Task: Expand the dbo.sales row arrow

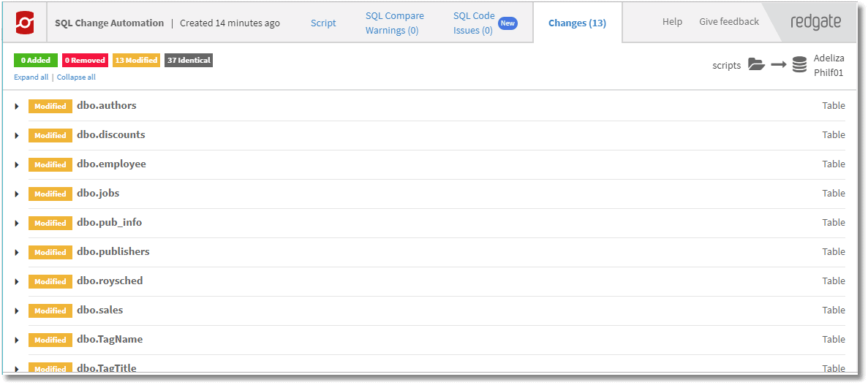Action: 17,311
